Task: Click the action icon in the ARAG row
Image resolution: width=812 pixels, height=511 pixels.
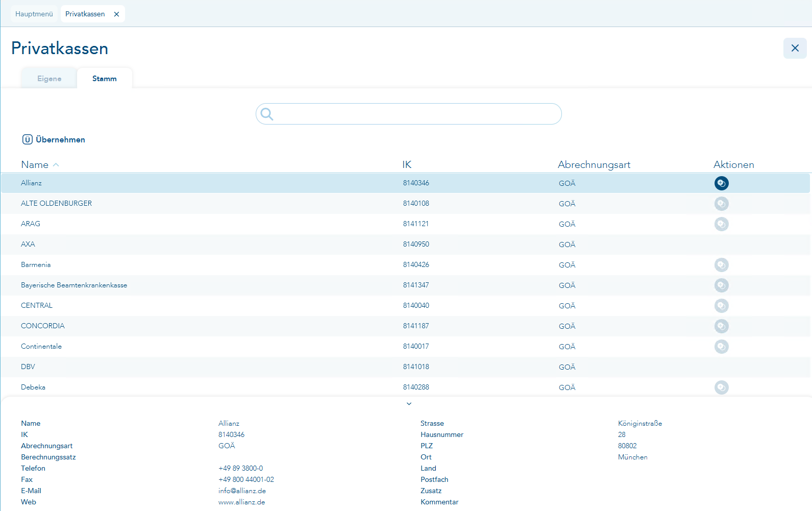Action: pyautogui.click(x=721, y=224)
